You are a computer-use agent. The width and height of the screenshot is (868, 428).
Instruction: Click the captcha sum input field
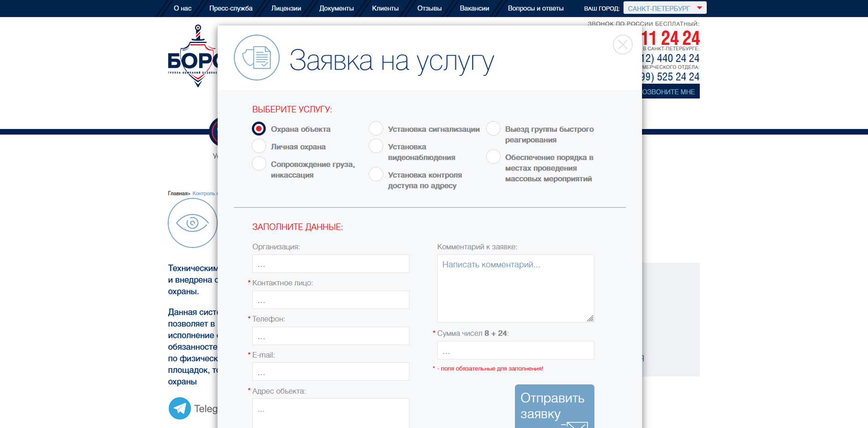pyautogui.click(x=515, y=351)
